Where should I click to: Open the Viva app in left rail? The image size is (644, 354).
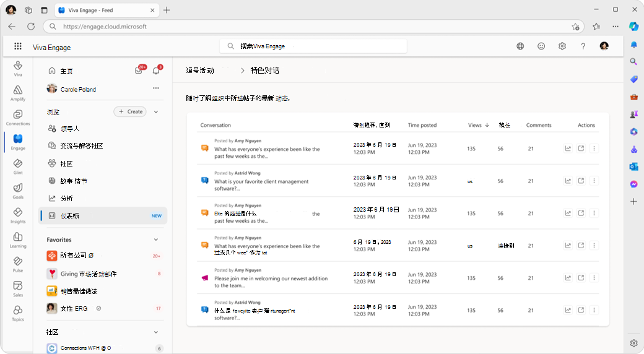click(18, 69)
